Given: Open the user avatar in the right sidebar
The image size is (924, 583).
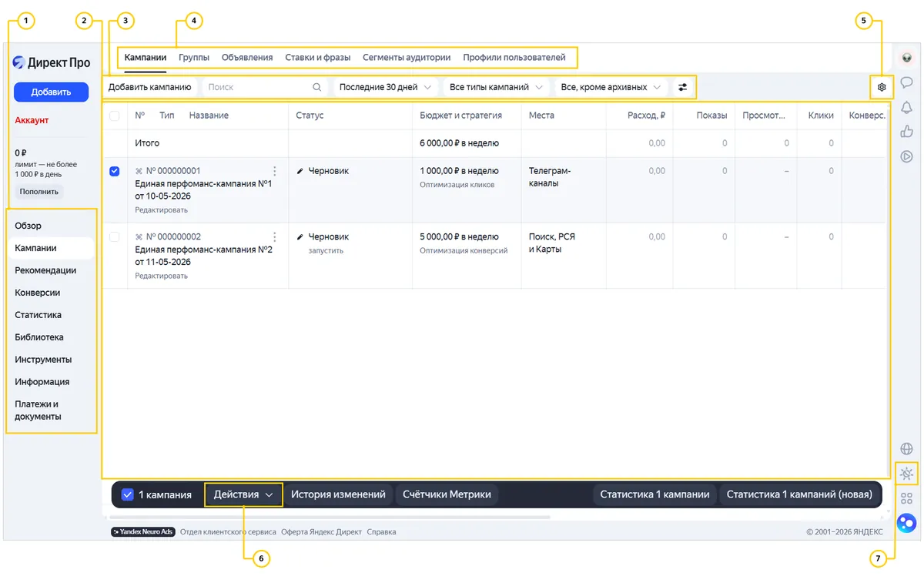Looking at the screenshot, I should click(x=906, y=57).
